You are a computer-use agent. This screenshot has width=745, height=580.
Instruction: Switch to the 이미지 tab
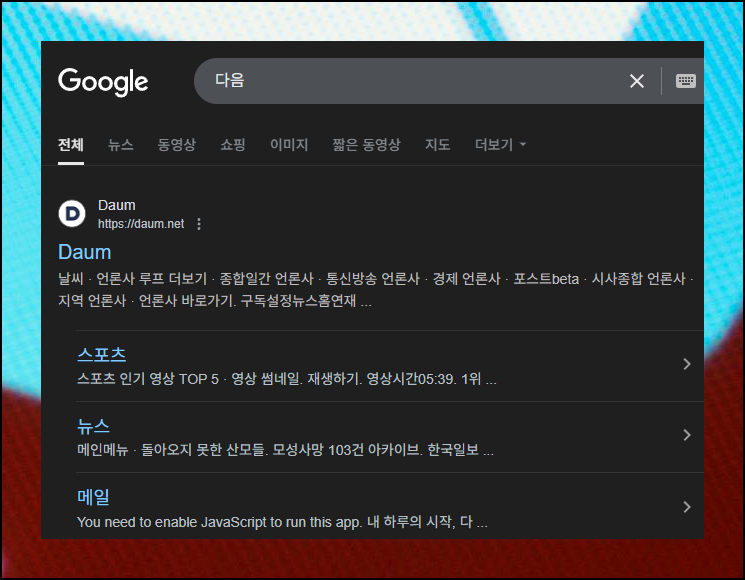pyautogui.click(x=289, y=144)
